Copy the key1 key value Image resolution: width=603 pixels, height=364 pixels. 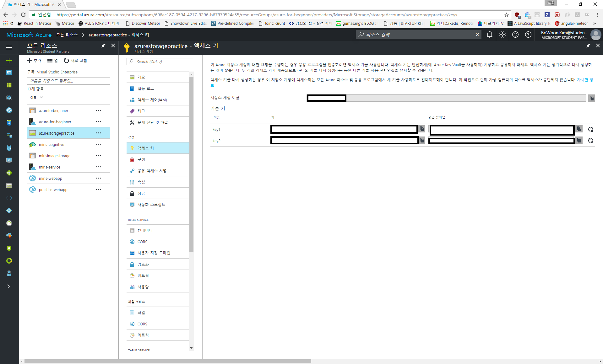[x=422, y=129]
